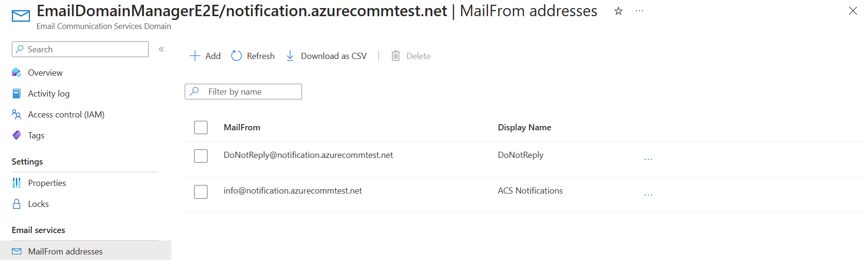Open Properties in the Settings section
The height and width of the screenshot is (273, 868).
coord(47,183)
